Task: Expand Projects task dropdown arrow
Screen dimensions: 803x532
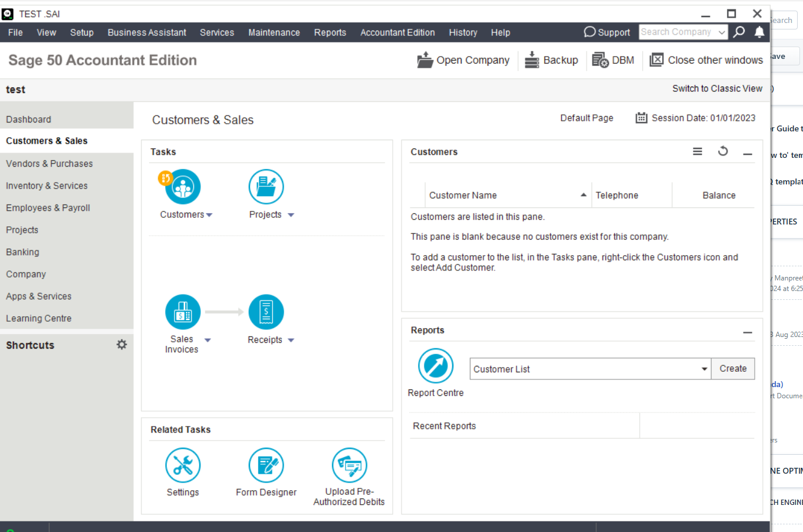Action: (291, 215)
